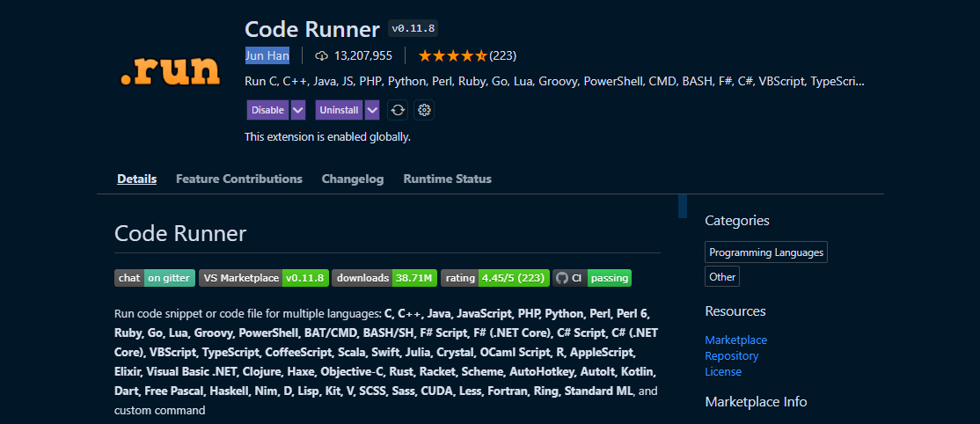
Task: Click the VS Marketplace v0.11.8 badge
Action: pos(264,278)
